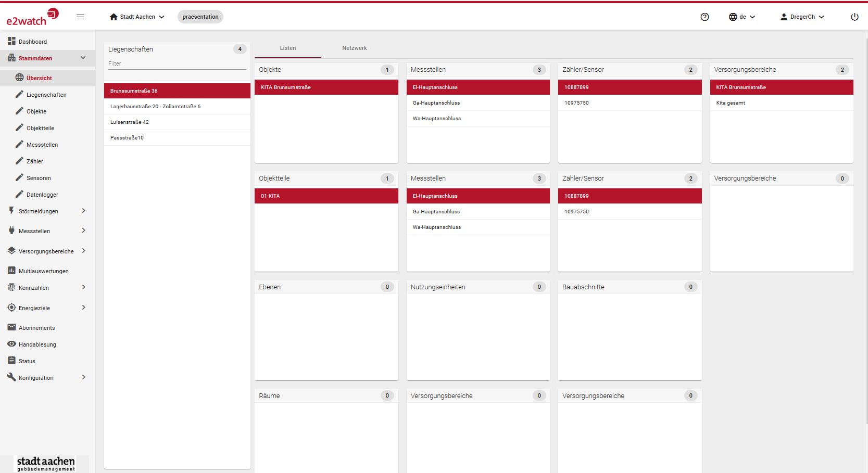Open the help question mark icon

705,17
